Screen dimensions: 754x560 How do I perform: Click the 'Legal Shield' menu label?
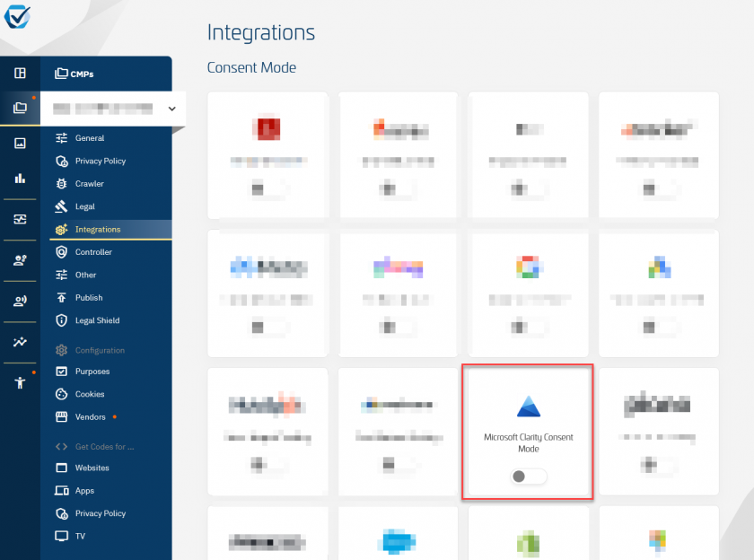97,320
